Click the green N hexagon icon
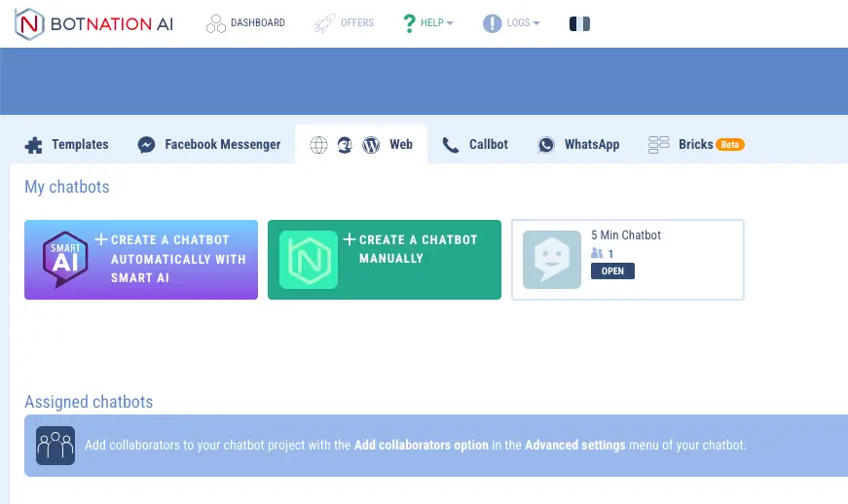 coord(309,260)
